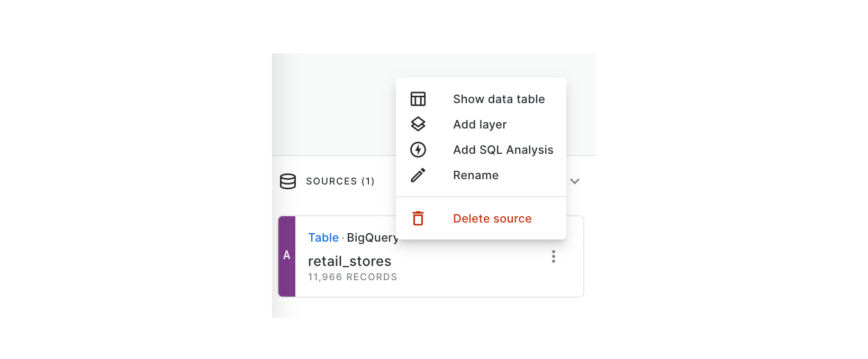The height and width of the screenshot is (359, 868).
Task: Click the lightning bolt SQL Analysis icon
Action: [418, 150]
